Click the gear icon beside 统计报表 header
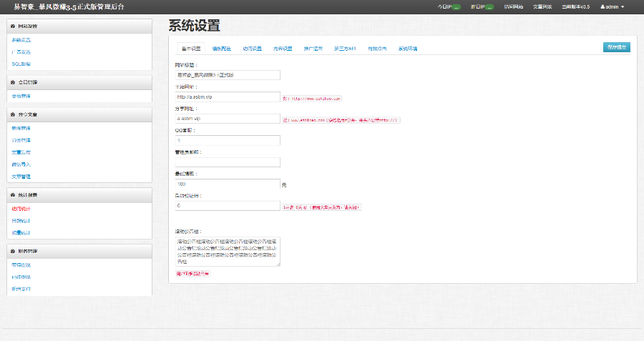This screenshot has width=644, height=341. tap(13, 194)
